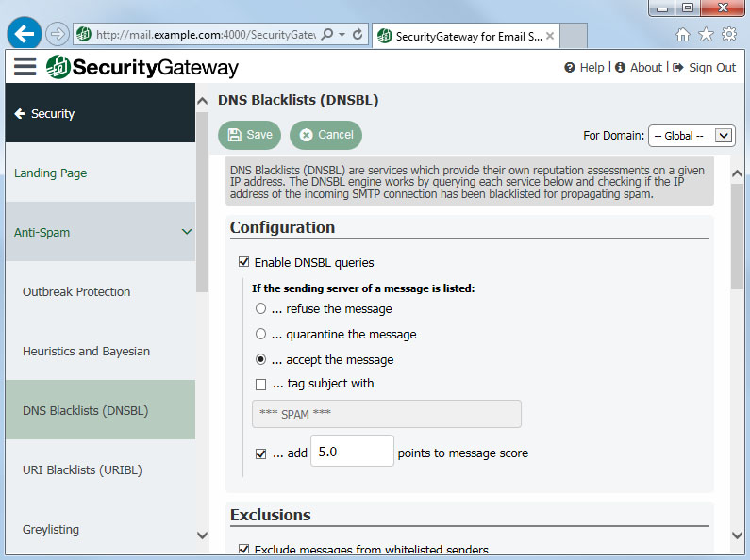Click the browser address bar URL
The width and height of the screenshot is (750, 560).
pos(206,34)
